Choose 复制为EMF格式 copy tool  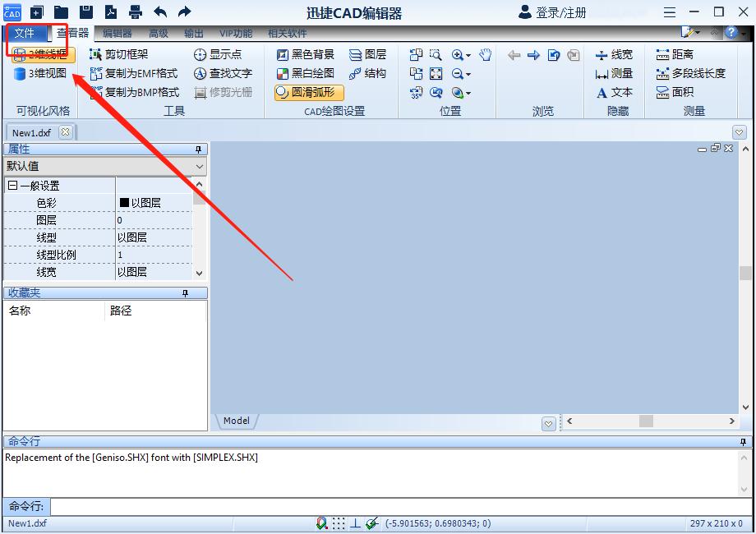click(134, 73)
